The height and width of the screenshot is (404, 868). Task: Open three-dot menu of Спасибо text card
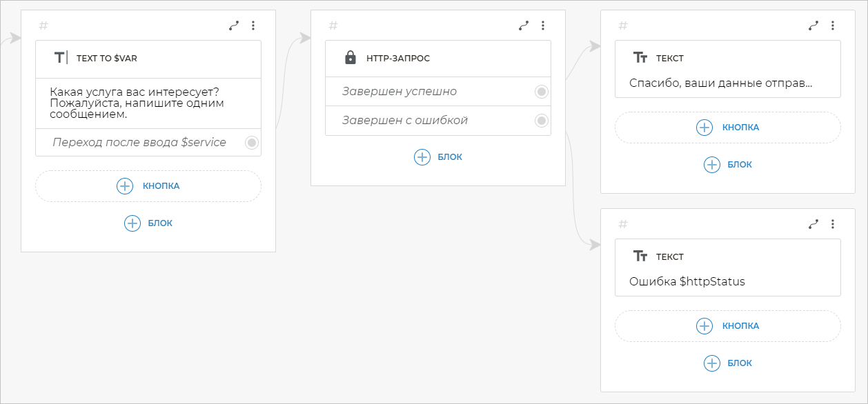click(x=833, y=26)
